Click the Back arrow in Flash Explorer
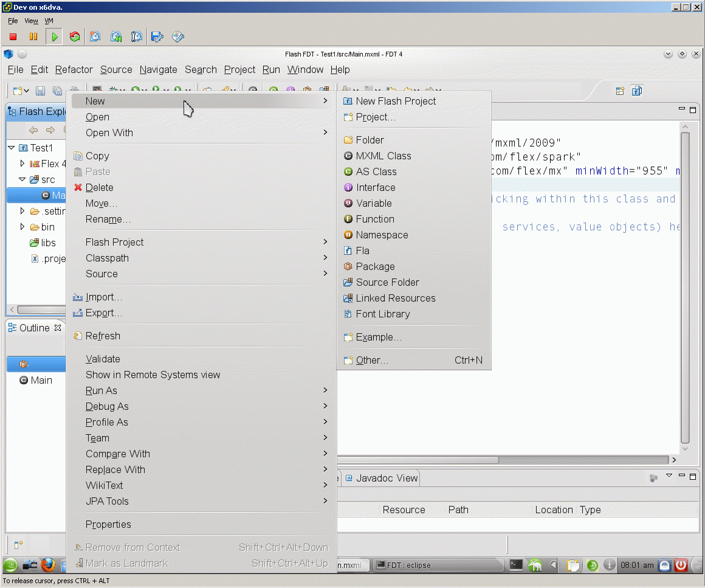The width and height of the screenshot is (705, 588). [33, 130]
